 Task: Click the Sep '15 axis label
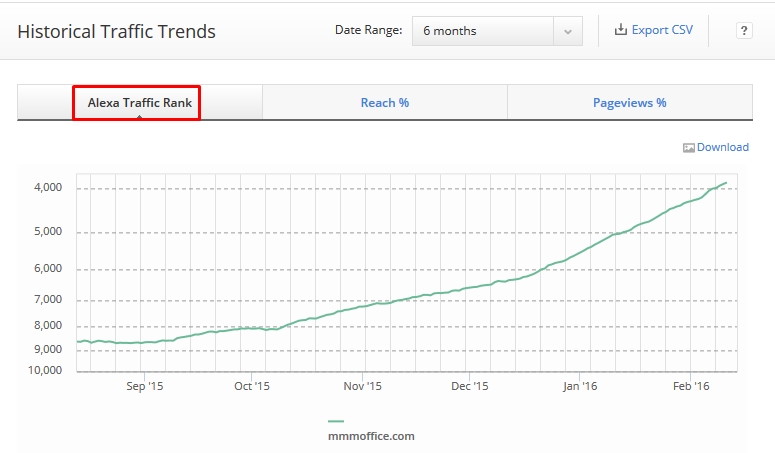point(144,386)
